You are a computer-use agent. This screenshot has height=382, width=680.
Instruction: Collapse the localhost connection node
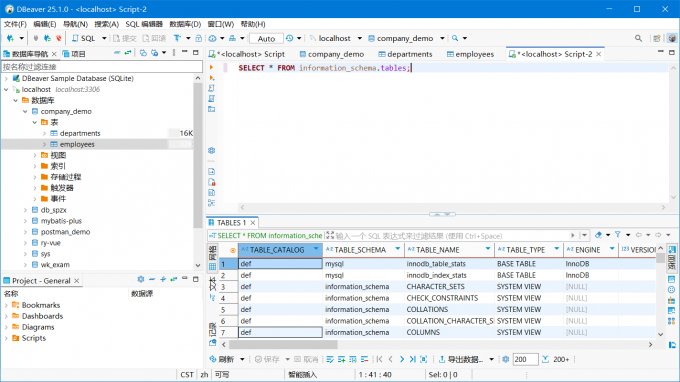(x=6, y=89)
